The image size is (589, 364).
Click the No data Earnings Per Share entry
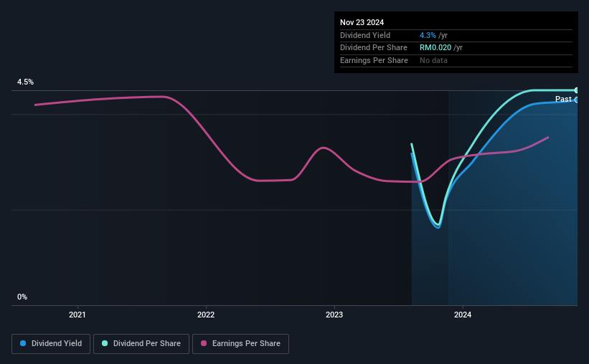pyautogui.click(x=433, y=60)
